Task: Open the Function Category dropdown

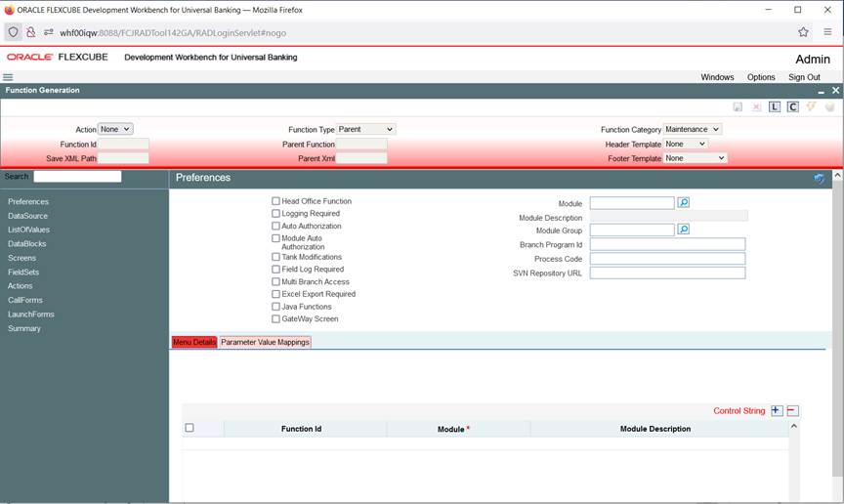Action: pyautogui.click(x=693, y=129)
